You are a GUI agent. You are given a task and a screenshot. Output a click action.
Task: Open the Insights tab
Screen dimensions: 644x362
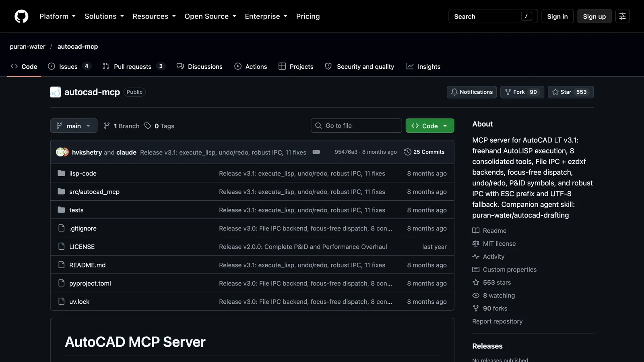423,66
